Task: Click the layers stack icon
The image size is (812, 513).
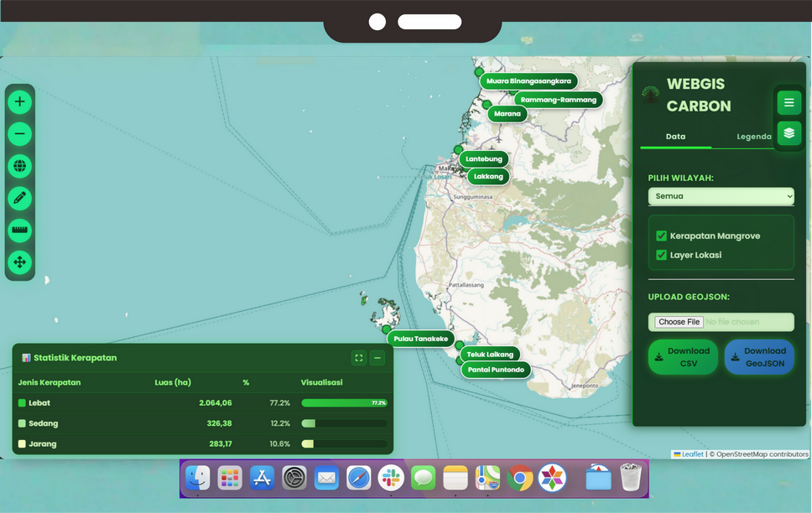Action: tap(789, 133)
